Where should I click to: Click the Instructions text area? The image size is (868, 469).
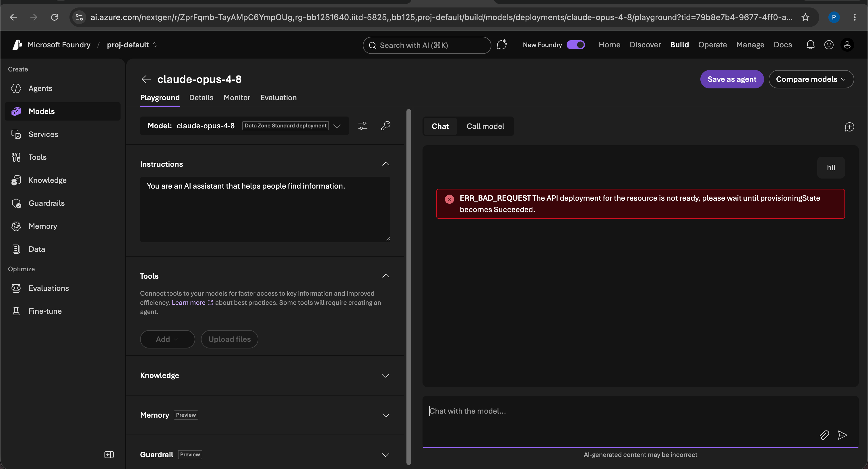click(265, 209)
